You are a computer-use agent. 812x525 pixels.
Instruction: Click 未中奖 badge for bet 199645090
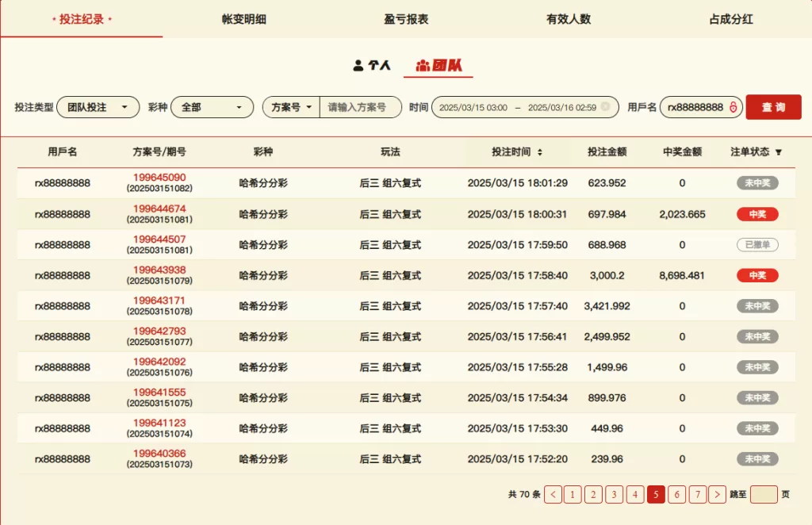click(x=757, y=182)
